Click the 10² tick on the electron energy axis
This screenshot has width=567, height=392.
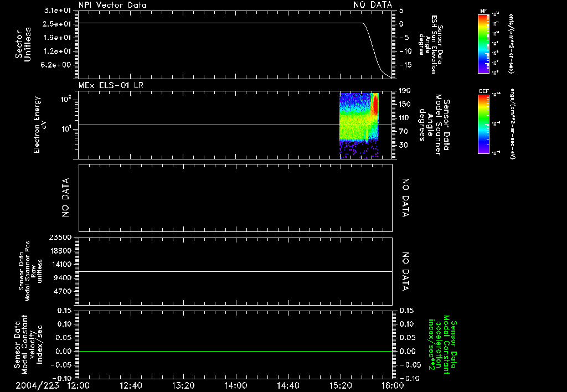(x=66, y=99)
